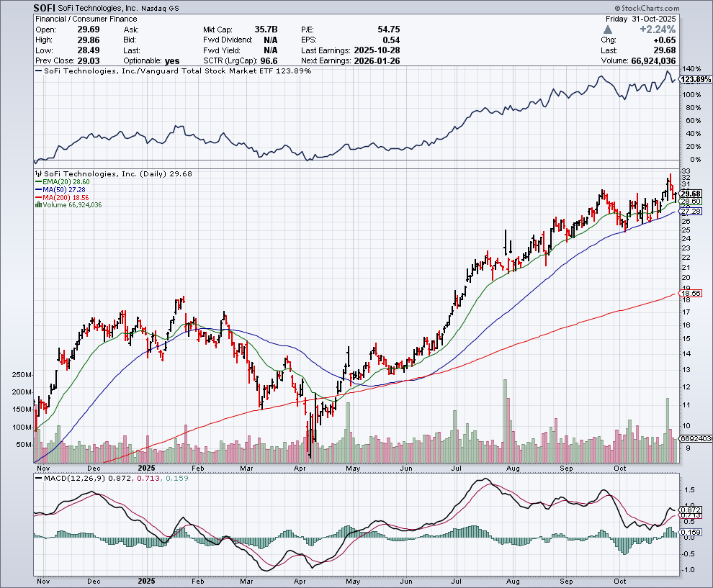Click the 250M volume scale label
Image resolution: width=713 pixels, height=588 pixels.
(x=22, y=375)
